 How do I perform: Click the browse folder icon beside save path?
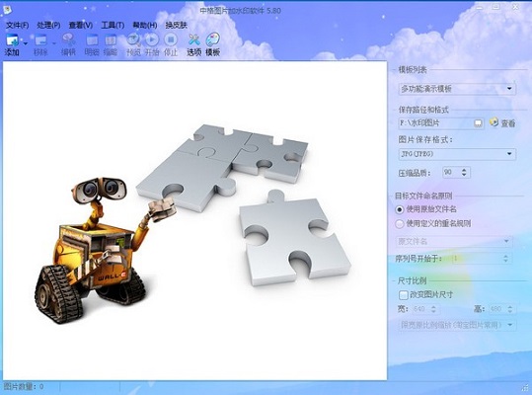coord(478,122)
